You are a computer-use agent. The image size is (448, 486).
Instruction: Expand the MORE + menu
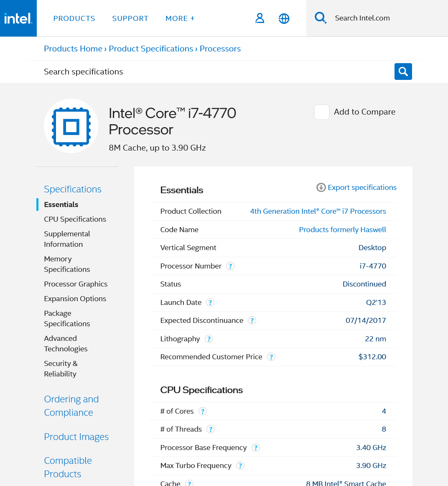point(180,18)
